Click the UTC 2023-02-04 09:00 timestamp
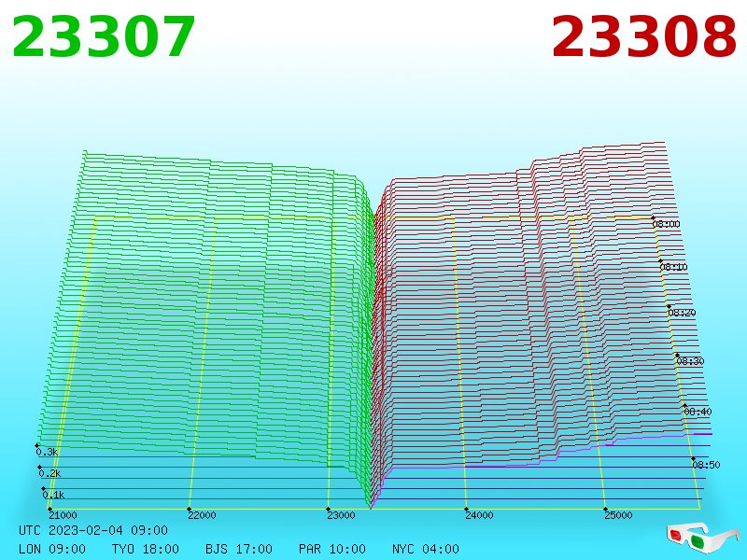This screenshot has height=560, width=747. [93, 530]
